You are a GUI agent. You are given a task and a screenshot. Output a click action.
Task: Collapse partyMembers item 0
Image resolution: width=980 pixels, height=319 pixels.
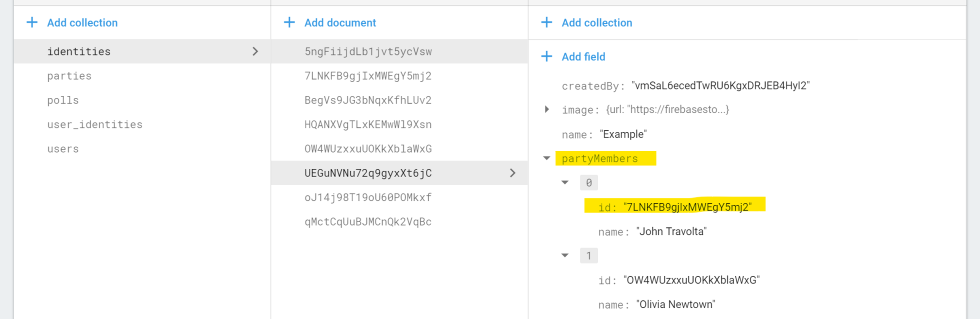[565, 182]
